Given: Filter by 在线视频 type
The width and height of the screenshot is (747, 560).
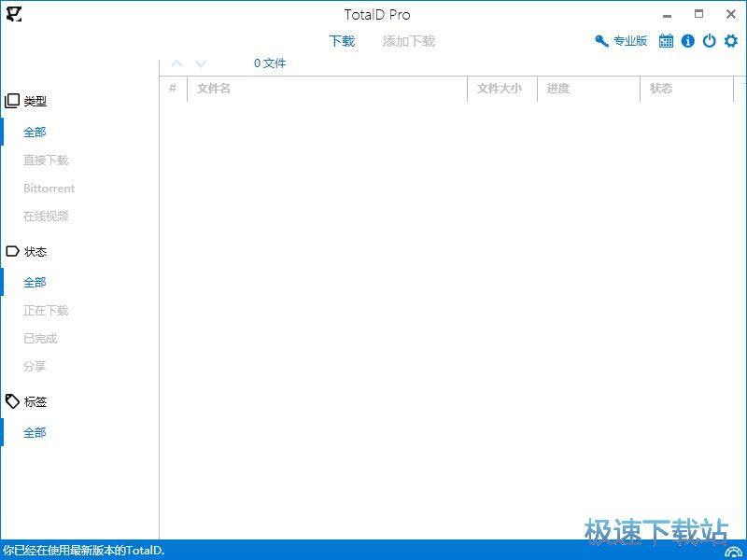Looking at the screenshot, I should (x=46, y=216).
